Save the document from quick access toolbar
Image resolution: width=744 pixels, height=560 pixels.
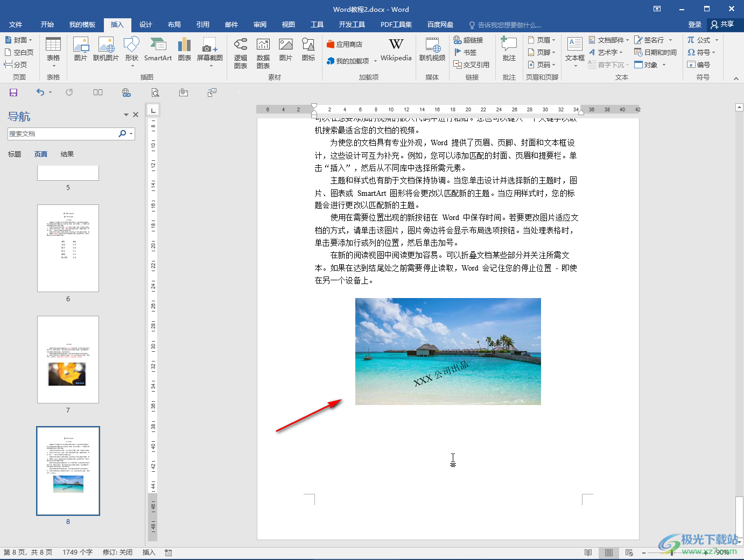click(x=13, y=93)
